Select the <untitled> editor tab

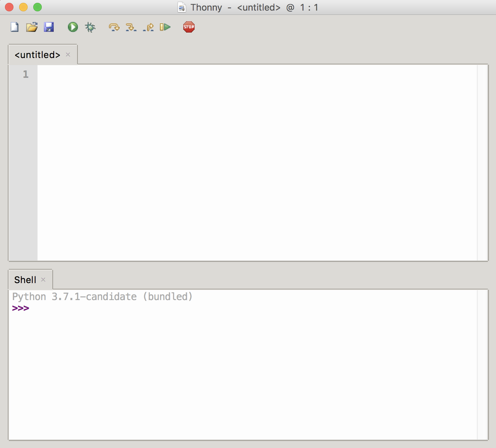coord(38,55)
